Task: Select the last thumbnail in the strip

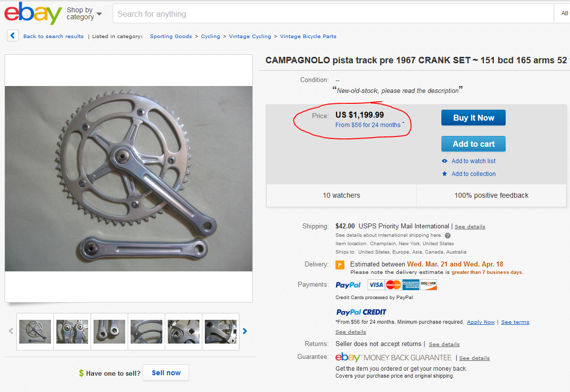Action: coord(221,331)
